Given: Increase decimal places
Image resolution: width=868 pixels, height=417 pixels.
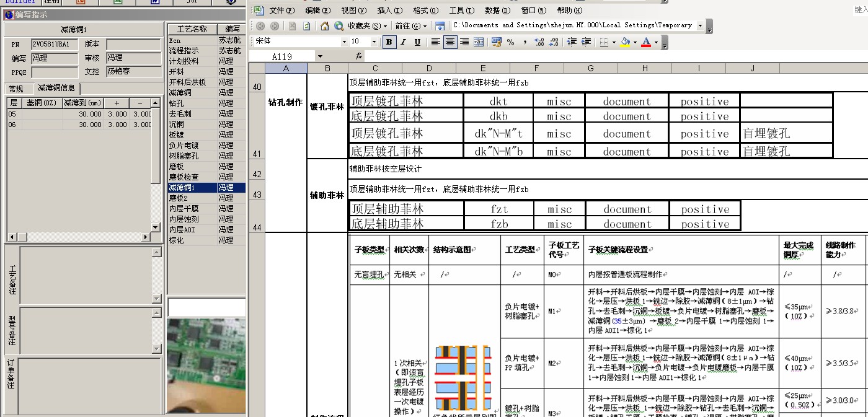Looking at the screenshot, I should pos(539,42).
